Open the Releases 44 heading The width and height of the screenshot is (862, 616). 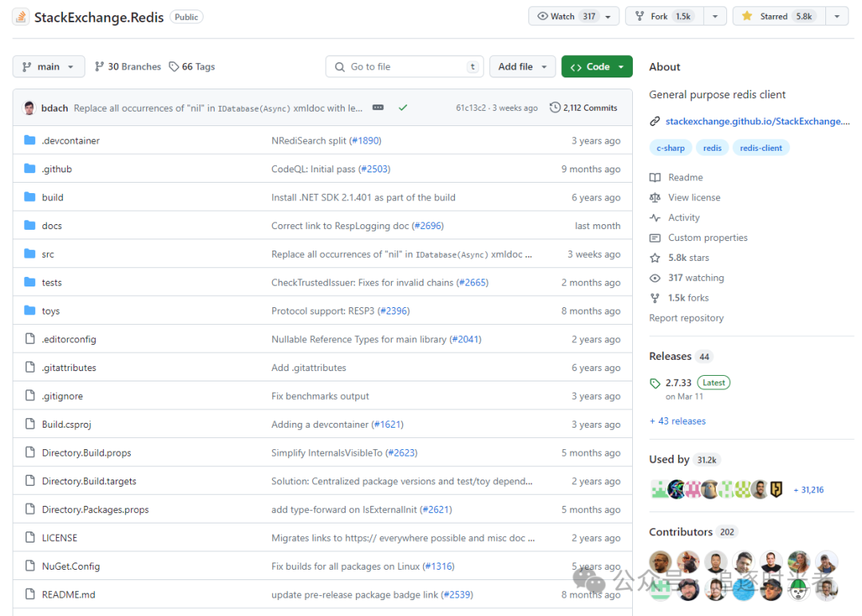681,356
